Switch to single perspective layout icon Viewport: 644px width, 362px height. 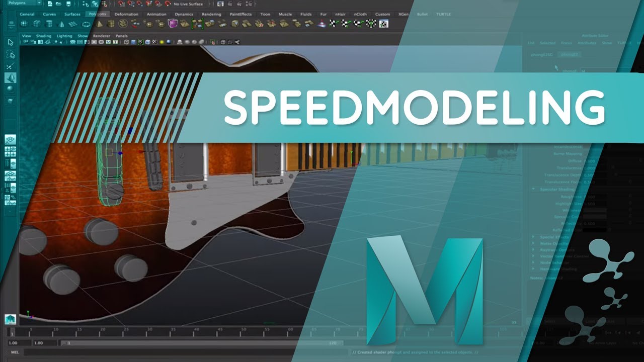pyautogui.click(x=10, y=139)
